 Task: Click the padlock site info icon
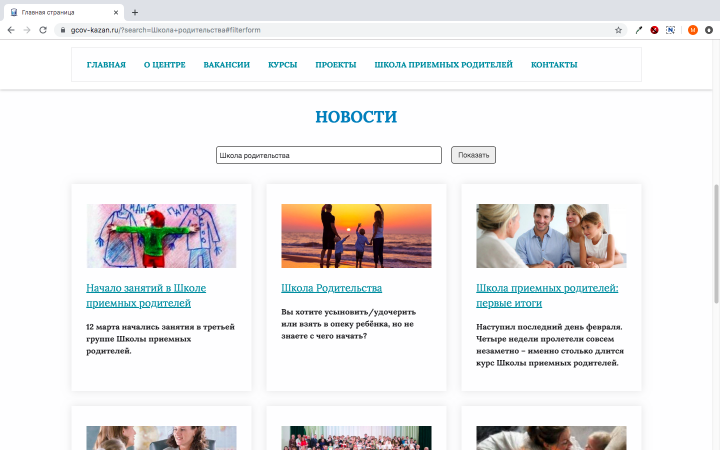(63, 30)
